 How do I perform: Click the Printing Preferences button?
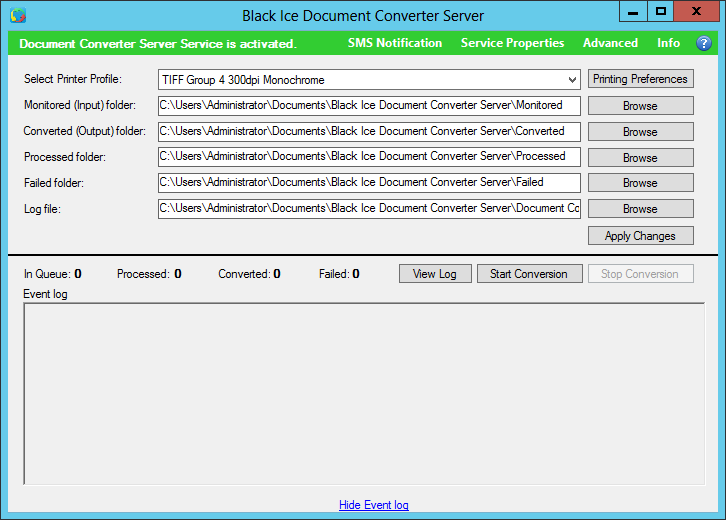pos(640,79)
